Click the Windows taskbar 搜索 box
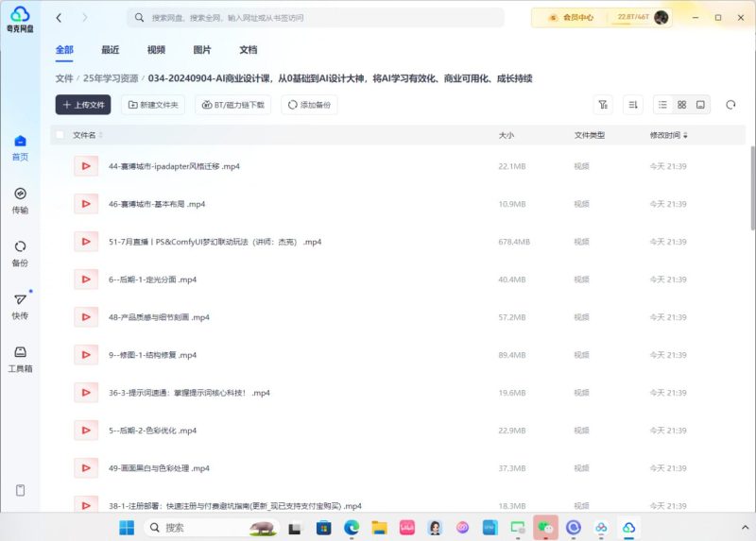The width and height of the screenshot is (756, 541). [x=212, y=528]
